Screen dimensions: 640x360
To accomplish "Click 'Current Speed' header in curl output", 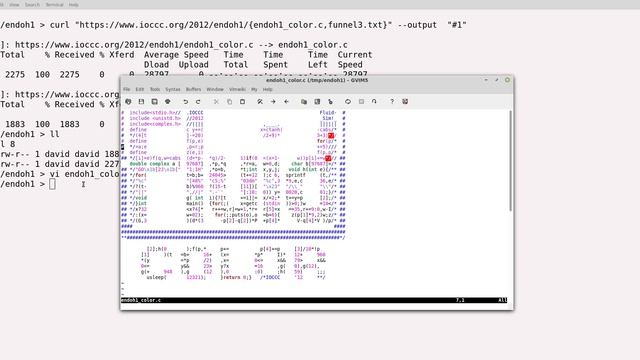I will point(355,60).
